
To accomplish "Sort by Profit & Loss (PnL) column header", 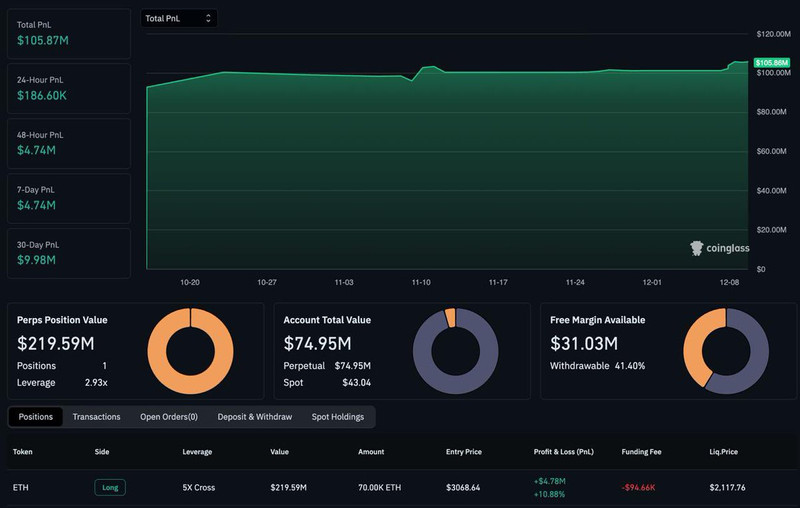I will click(x=563, y=452).
